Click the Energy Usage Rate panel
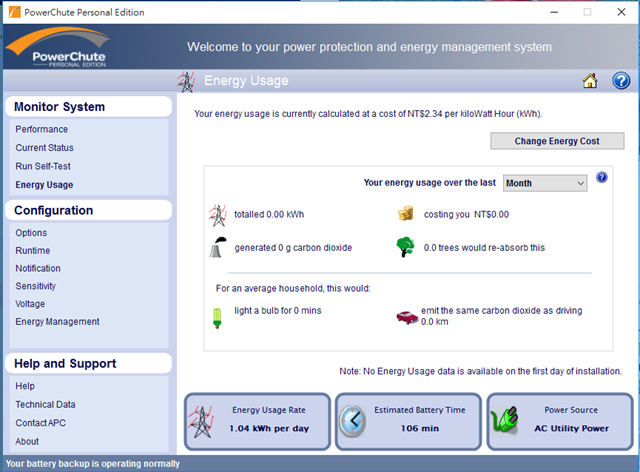Image resolution: width=640 pixels, height=472 pixels. click(257, 422)
